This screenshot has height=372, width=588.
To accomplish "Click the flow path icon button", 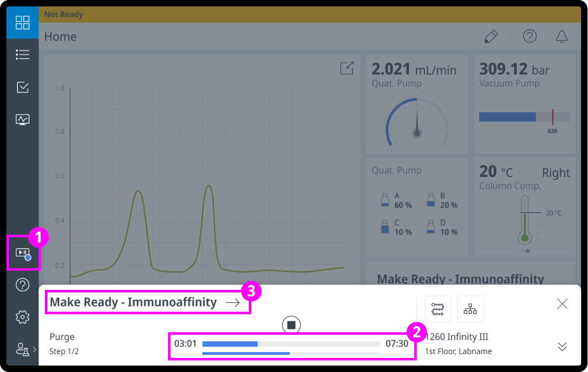I will (438, 309).
